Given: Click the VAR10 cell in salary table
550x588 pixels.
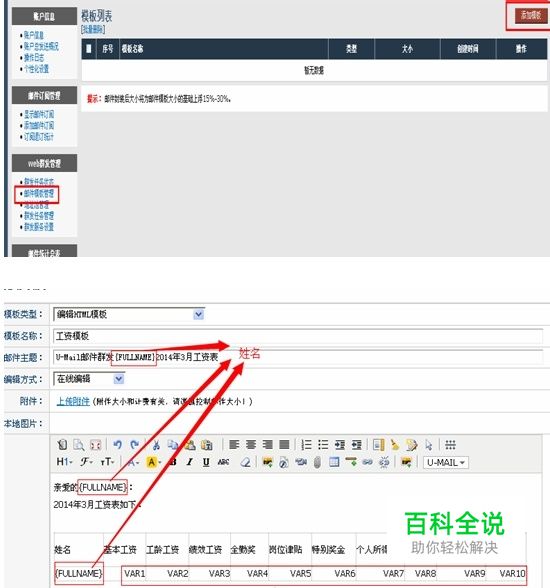Looking at the screenshot, I should [x=512, y=573].
